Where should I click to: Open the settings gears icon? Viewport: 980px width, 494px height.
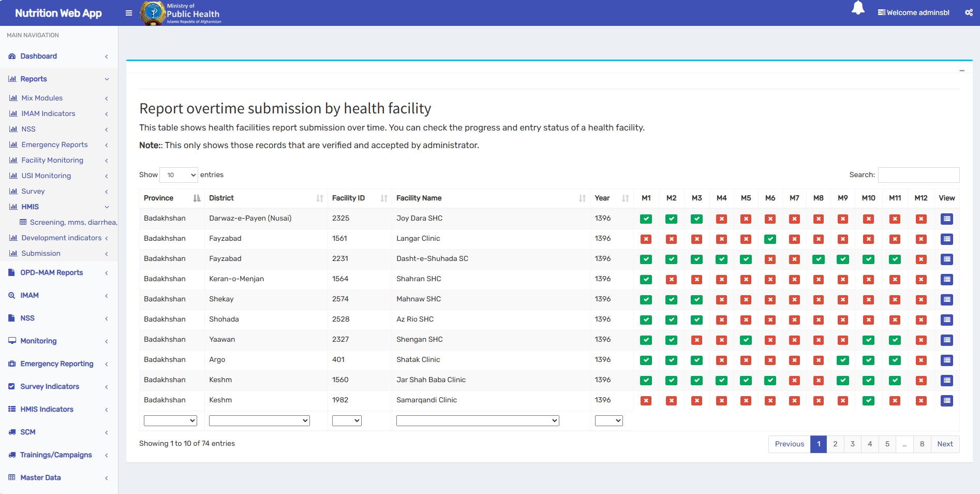969,13
